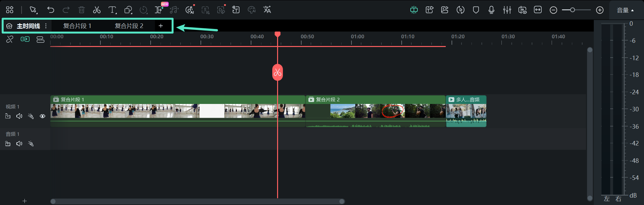Add a marker with the shield icon

click(476, 10)
